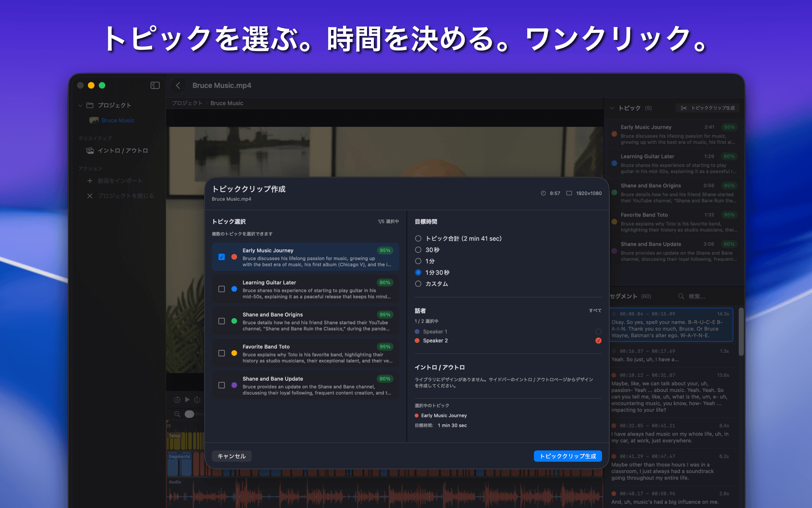The image size is (812, 508).
Task: Click the resolution icon beside 1920×1080
Action: [x=569, y=193]
